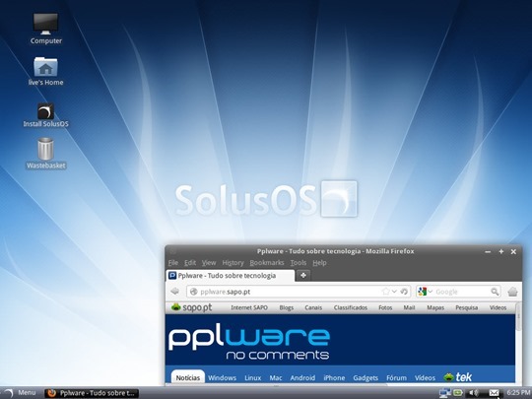Screen dimensions: 532x399
Task: Click the tek logo link
Action: click(458, 377)
